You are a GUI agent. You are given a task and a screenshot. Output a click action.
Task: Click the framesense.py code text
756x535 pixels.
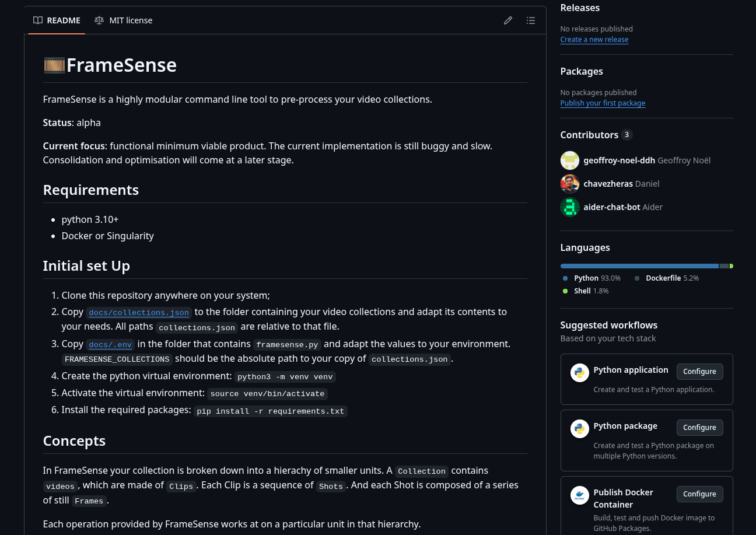288,345
